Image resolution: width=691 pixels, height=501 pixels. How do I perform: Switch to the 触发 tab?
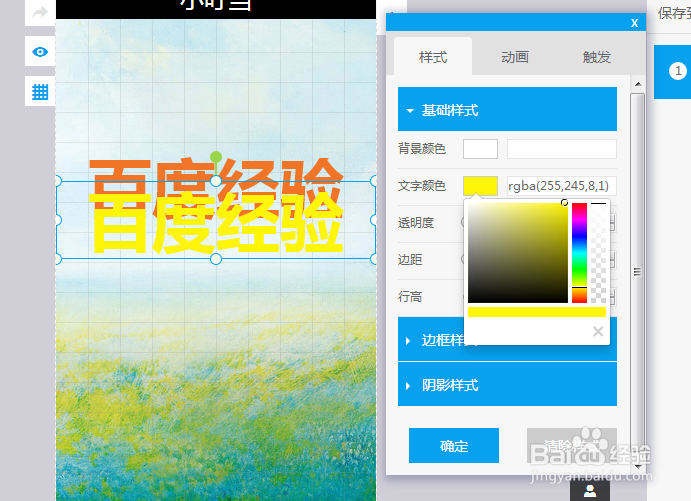point(597,57)
